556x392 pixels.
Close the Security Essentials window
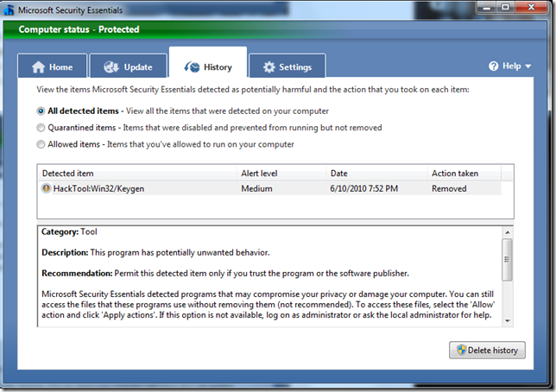pos(531,8)
